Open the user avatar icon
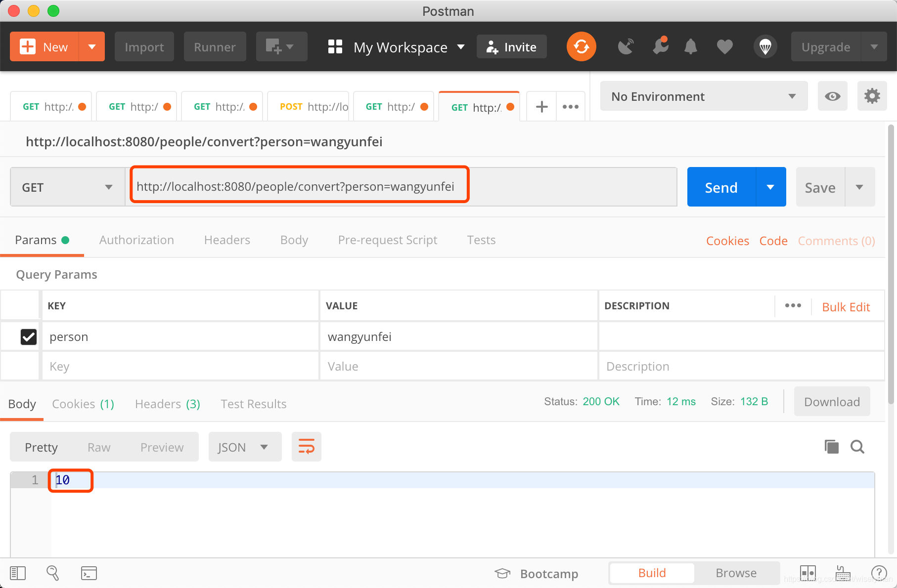 pyautogui.click(x=765, y=47)
